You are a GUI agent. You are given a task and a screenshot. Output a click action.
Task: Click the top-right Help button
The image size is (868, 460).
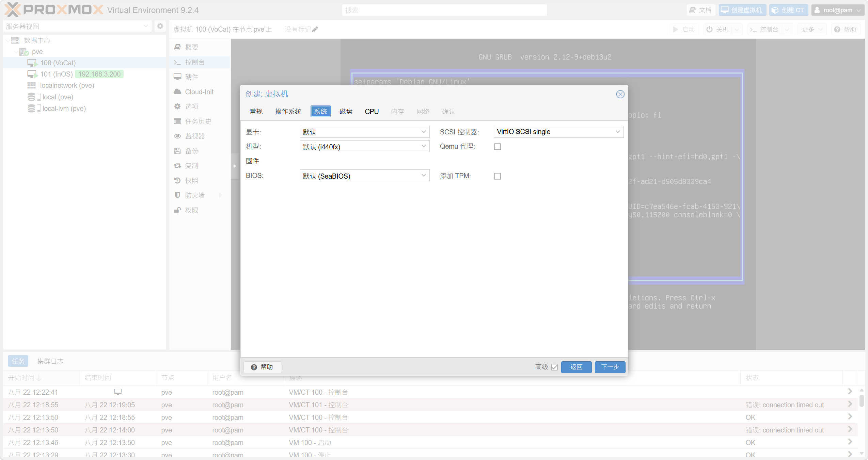tap(846, 30)
